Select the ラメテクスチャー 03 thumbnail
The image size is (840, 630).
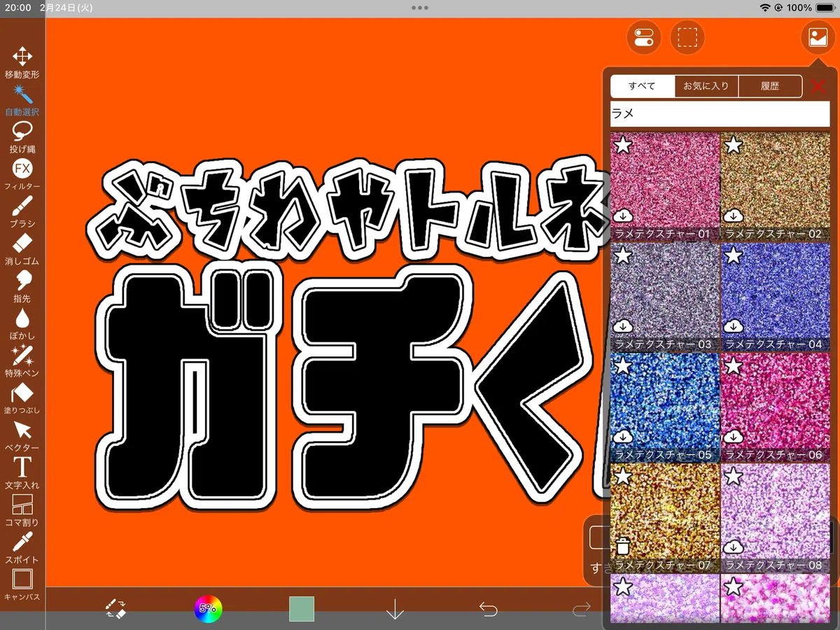click(x=665, y=297)
